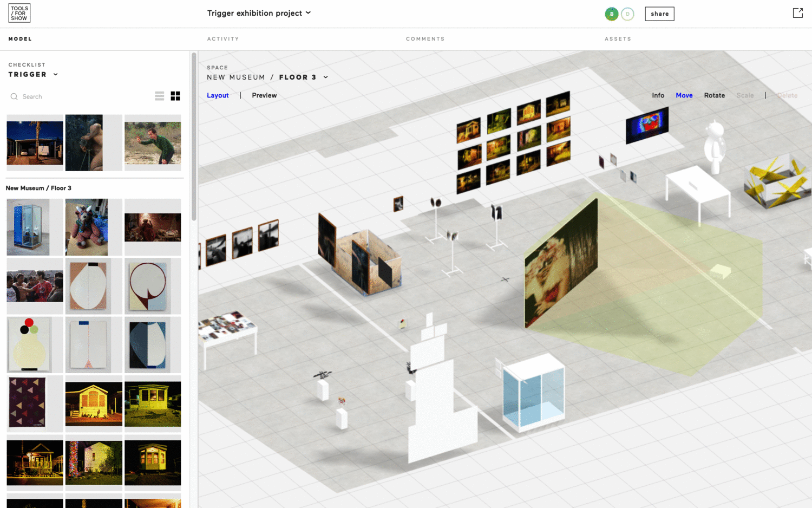The image size is (812, 508).
Task: Click the Tools For Show logo
Action: click(x=19, y=13)
